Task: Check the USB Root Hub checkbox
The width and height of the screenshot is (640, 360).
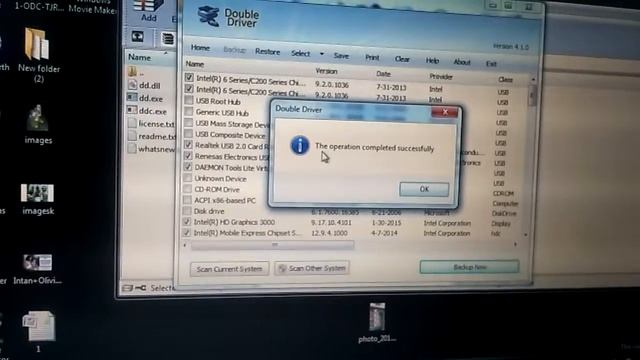Action: (x=189, y=100)
